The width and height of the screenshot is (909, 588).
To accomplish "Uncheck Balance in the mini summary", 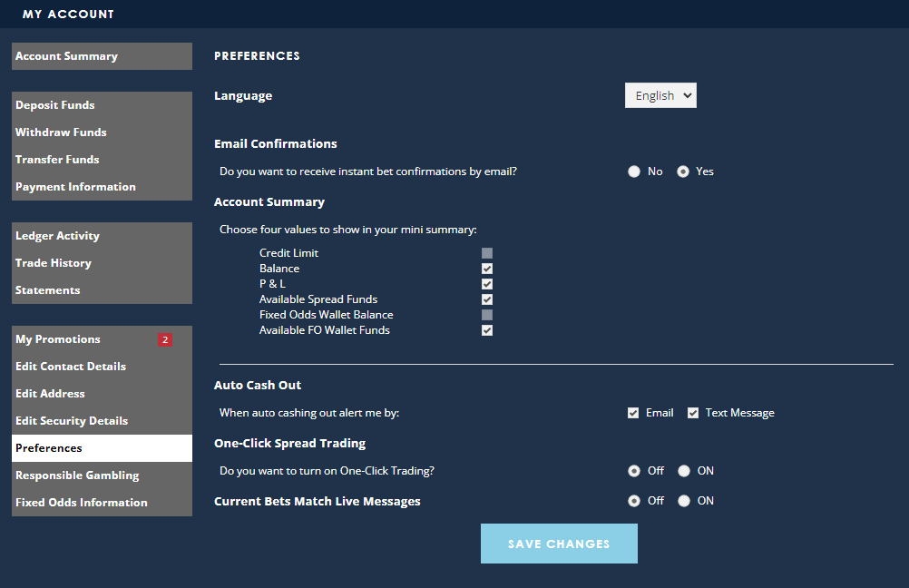I will pyautogui.click(x=487, y=269).
